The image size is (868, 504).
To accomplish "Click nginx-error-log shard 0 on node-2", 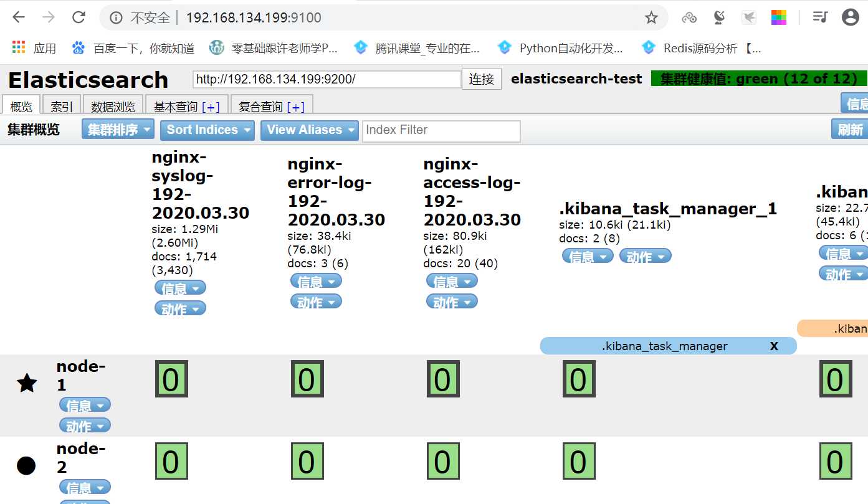I will 307,461.
